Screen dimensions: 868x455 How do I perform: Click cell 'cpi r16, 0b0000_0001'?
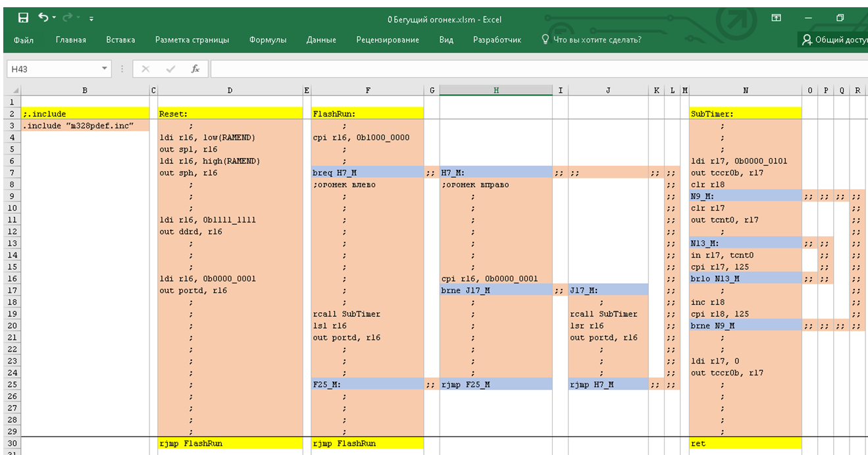(x=496, y=279)
